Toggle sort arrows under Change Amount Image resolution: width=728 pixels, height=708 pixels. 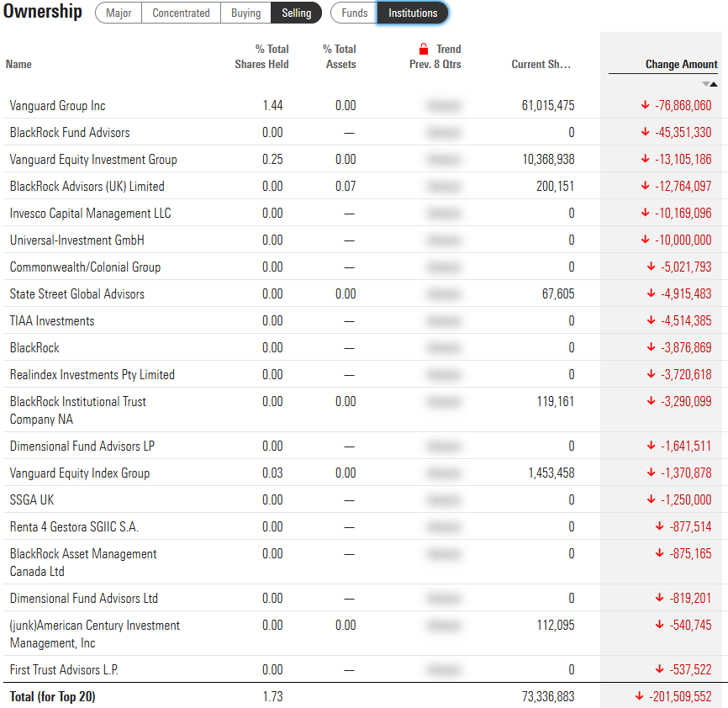click(710, 84)
